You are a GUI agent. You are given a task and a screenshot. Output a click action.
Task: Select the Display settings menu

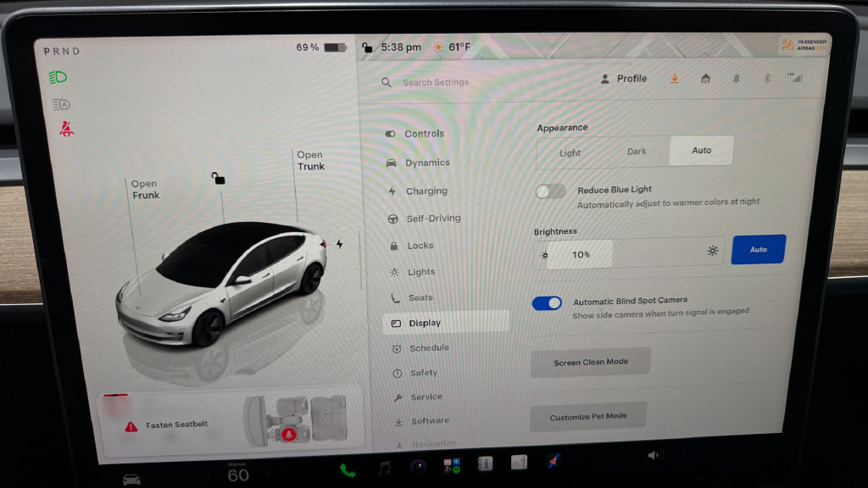point(446,323)
